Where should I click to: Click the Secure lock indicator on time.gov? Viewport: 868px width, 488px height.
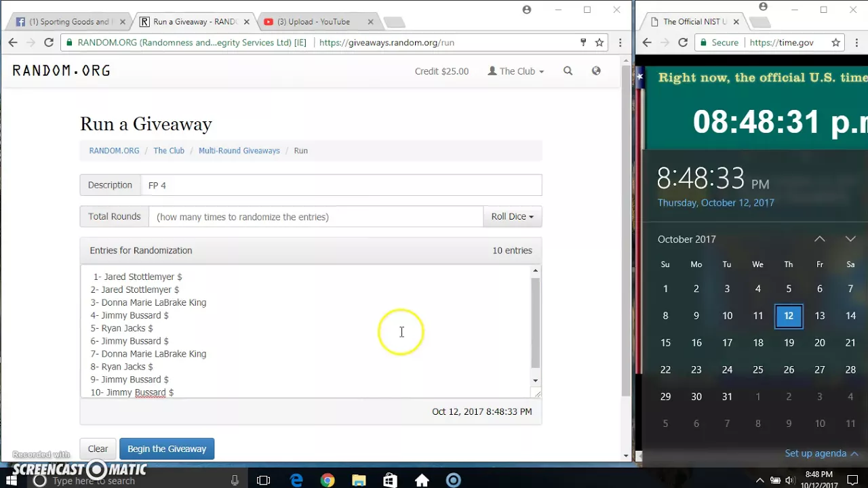tap(718, 42)
